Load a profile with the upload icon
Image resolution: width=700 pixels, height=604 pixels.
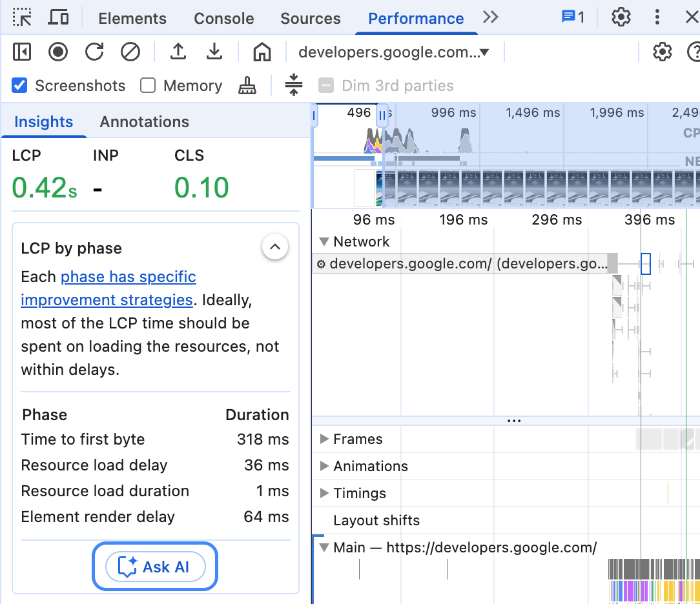[179, 52]
